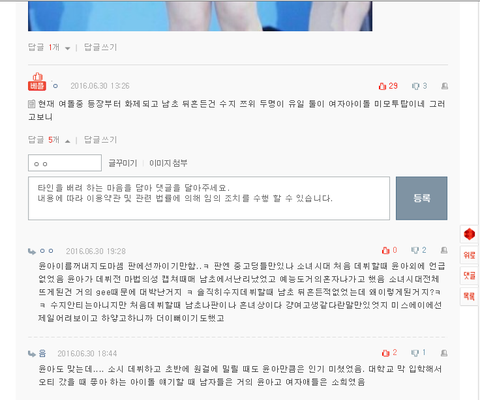Collapse the 답글 5개 replies list
This screenshot has width=480, height=400.
coord(49,140)
